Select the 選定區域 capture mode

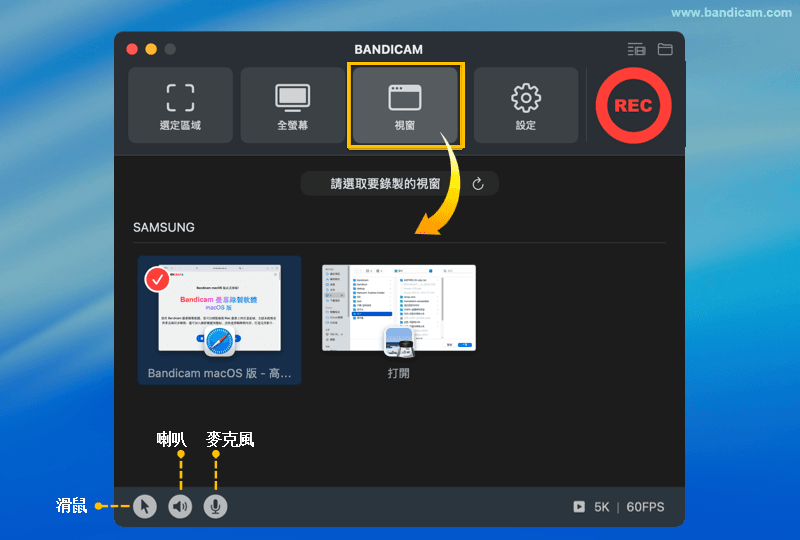click(180, 105)
